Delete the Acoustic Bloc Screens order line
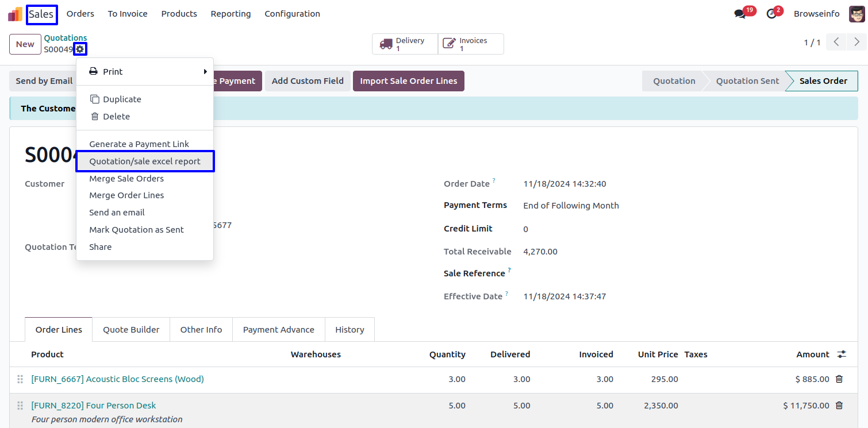Image resolution: width=868 pixels, height=428 pixels. 839,379
